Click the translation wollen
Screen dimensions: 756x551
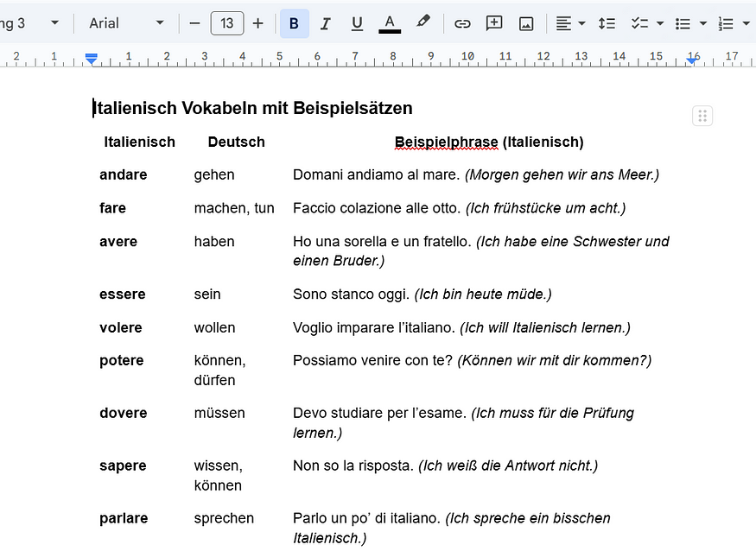click(x=214, y=327)
